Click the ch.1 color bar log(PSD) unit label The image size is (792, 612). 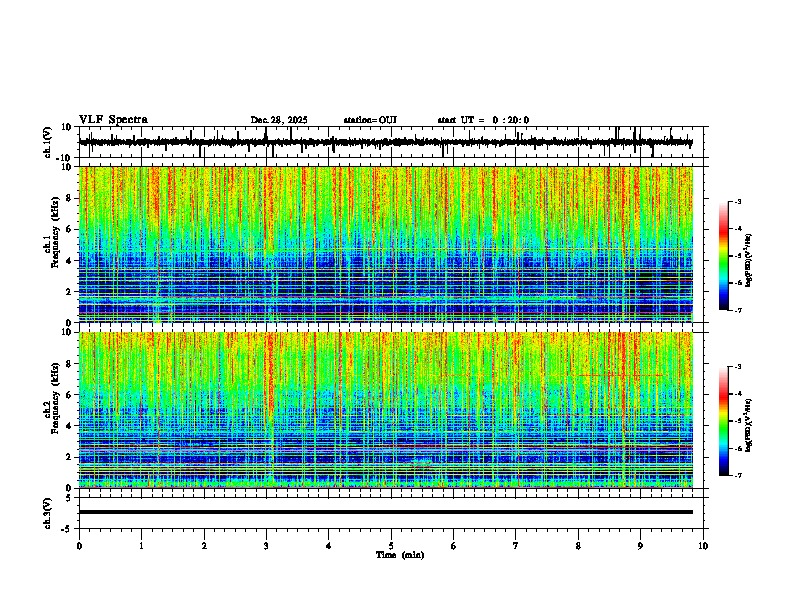749,261
